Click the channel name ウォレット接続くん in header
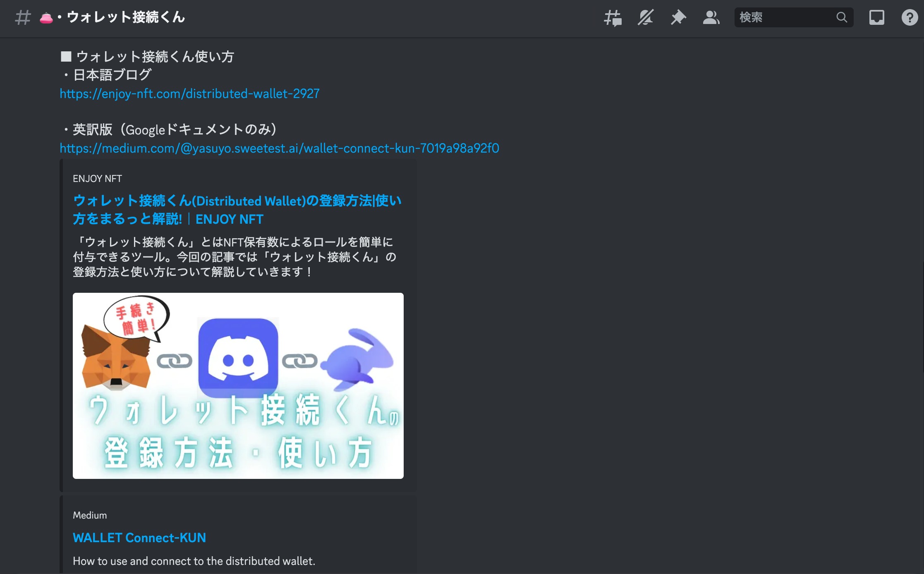924x574 pixels. [x=126, y=17]
